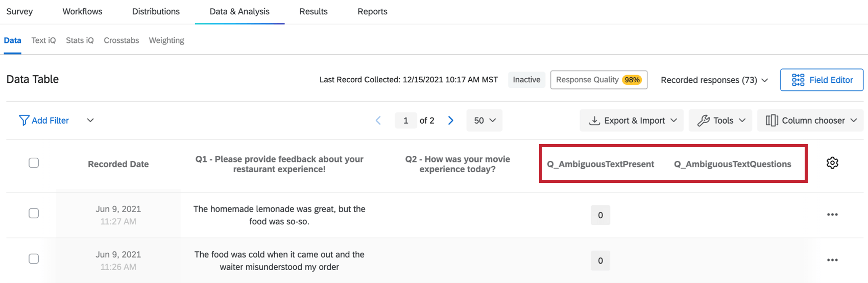This screenshot has width=868, height=283.
Task: Open the Text iQ sub-tab
Action: coord(43,40)
